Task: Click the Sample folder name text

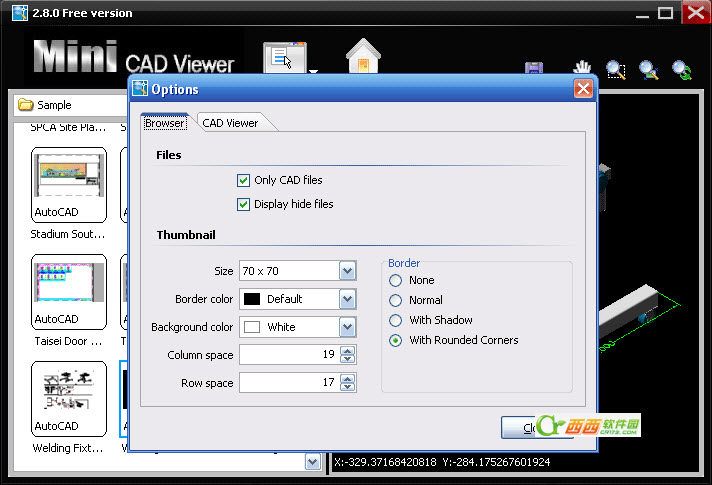Action: (54, 105)
